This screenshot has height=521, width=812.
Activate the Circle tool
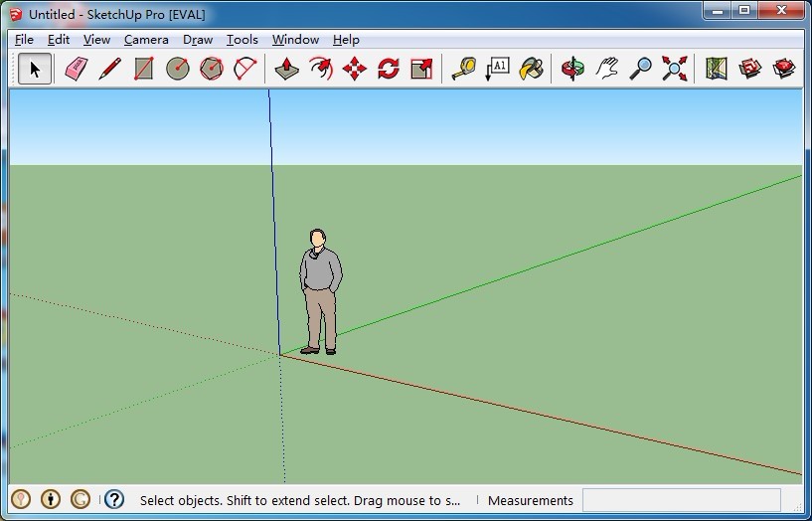click(x=178, y=69)
